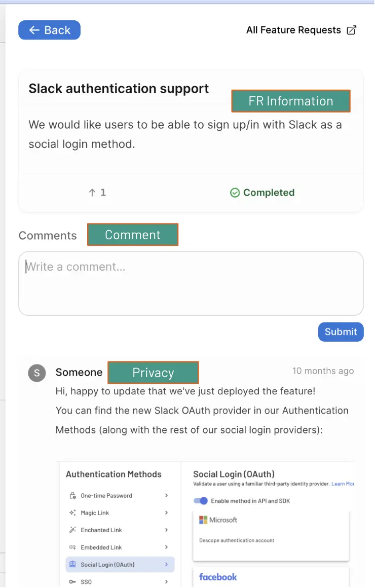
Task: Click the Back button
Action: pyautogui.click(x=49, y=30)
